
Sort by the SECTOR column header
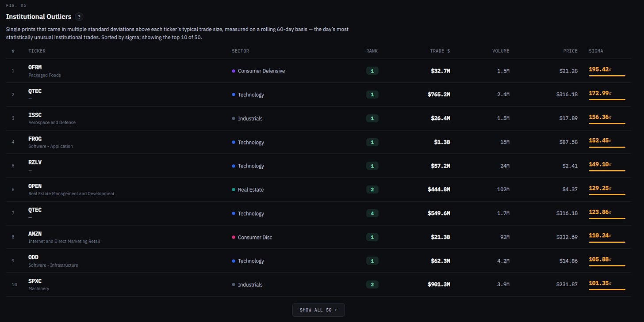tap(240, 51)
